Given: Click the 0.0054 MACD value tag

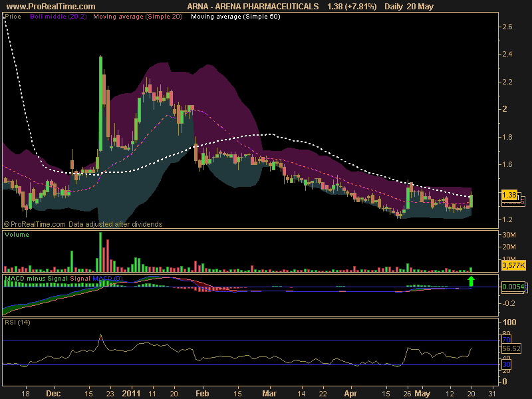Looking at the screenshot, I should tap(513, 287).
